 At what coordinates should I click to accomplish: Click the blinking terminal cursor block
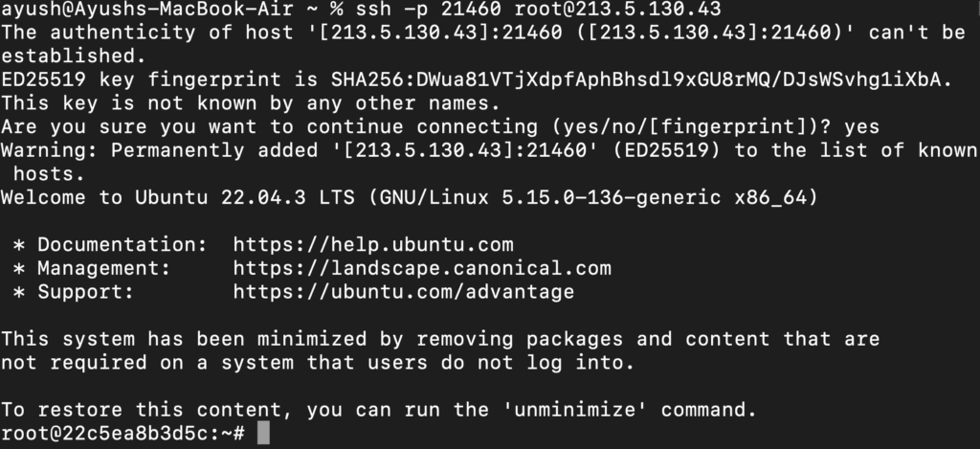(264, 434)
